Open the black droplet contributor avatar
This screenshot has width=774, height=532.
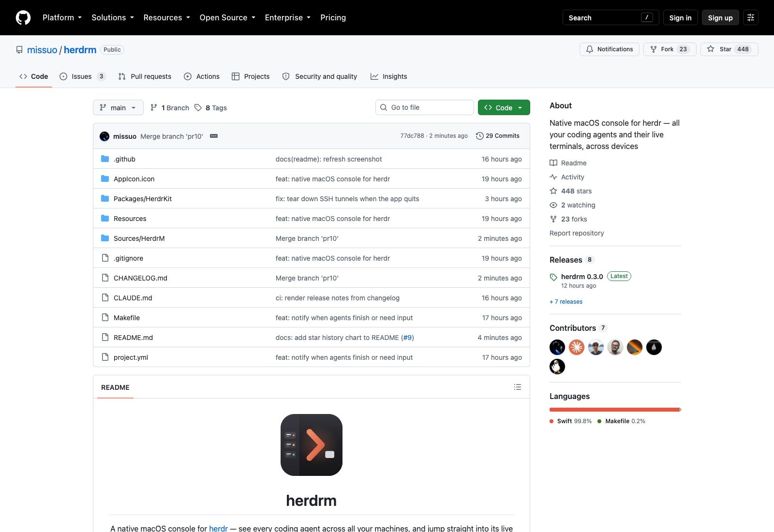coord(654,347)
